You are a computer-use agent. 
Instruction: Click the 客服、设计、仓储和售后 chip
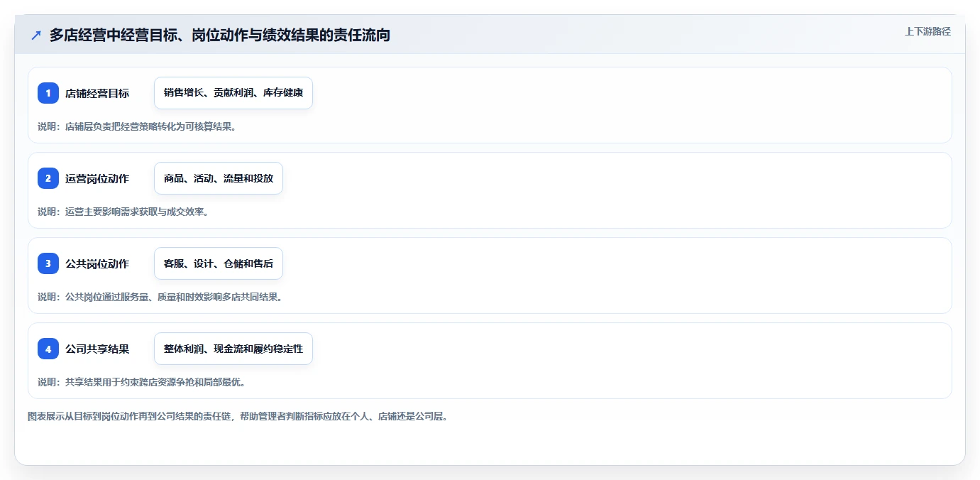pos(219,263)
